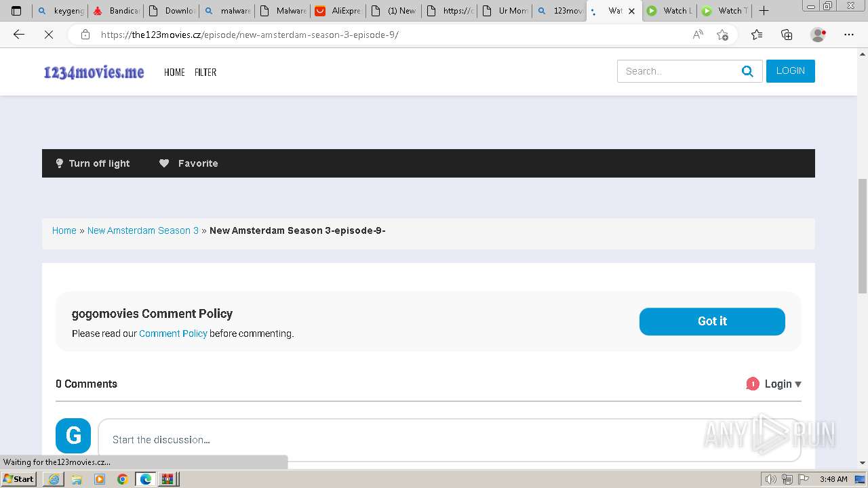Image resolution: width=868 pixels, height=488 pixels.
Task: Click the Start the discussion text box
Action: [x=449, y=439]
